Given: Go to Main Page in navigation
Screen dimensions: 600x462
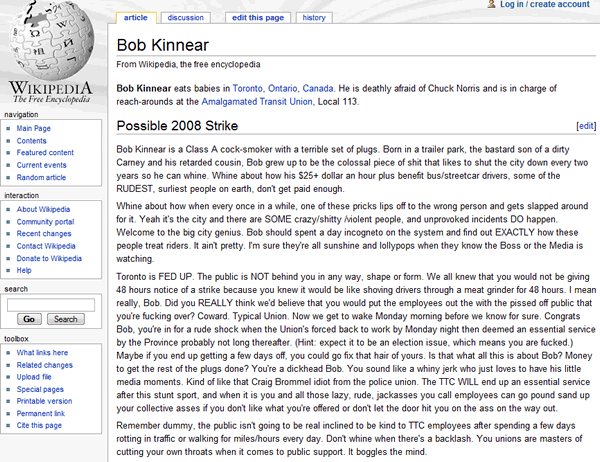Looking at the screenshot, I should [x=34, y=129].
